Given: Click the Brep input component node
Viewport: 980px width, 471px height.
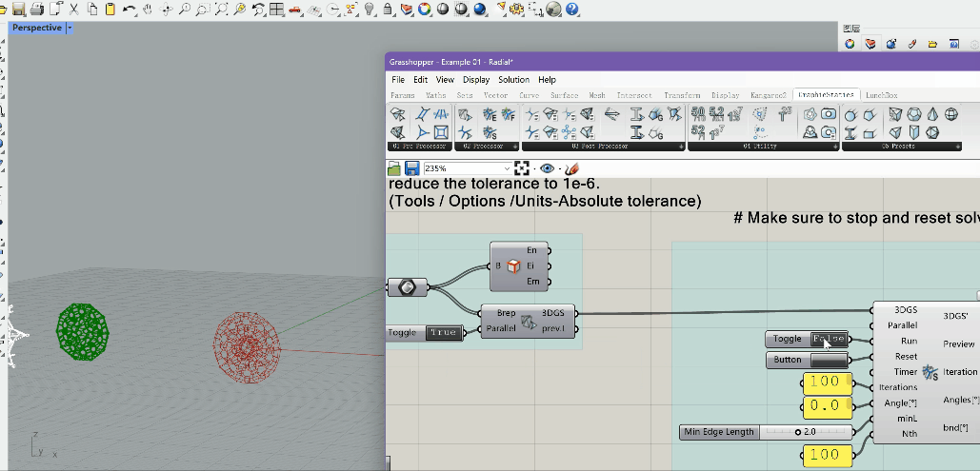Looking at the screenshot, I should 407,287.
